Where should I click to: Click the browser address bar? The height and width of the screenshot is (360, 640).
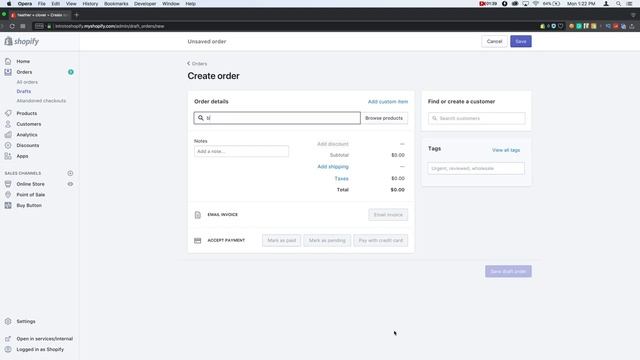[x=286, y=26]
